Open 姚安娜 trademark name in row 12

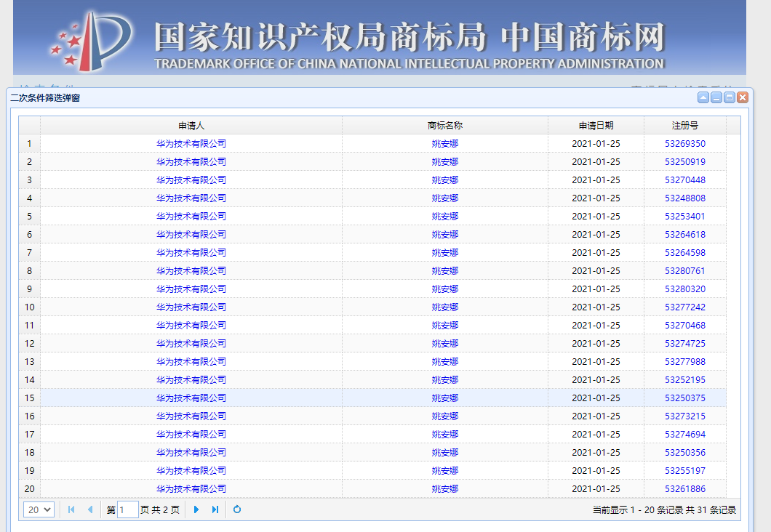(x=445, y=343)
